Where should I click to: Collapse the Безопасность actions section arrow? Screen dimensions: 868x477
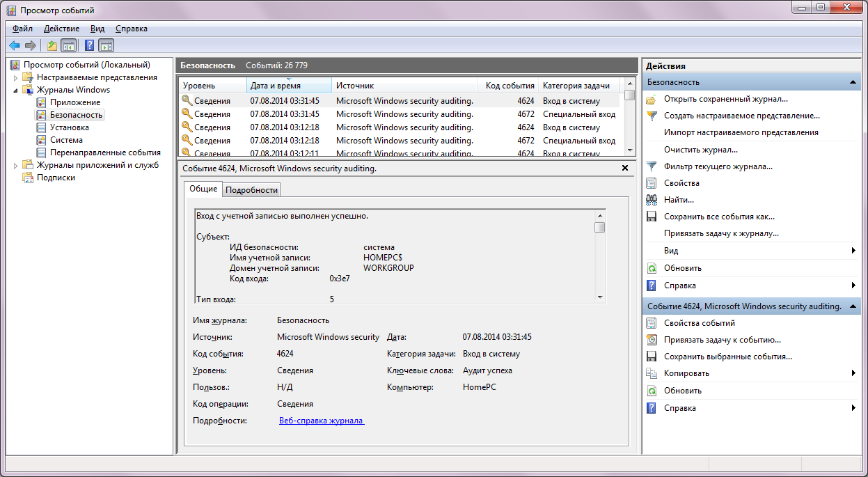(x=852, y=82)
